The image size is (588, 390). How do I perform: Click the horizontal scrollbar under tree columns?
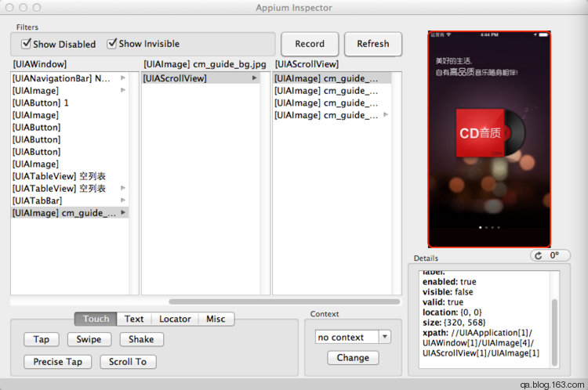coord(285,302)
